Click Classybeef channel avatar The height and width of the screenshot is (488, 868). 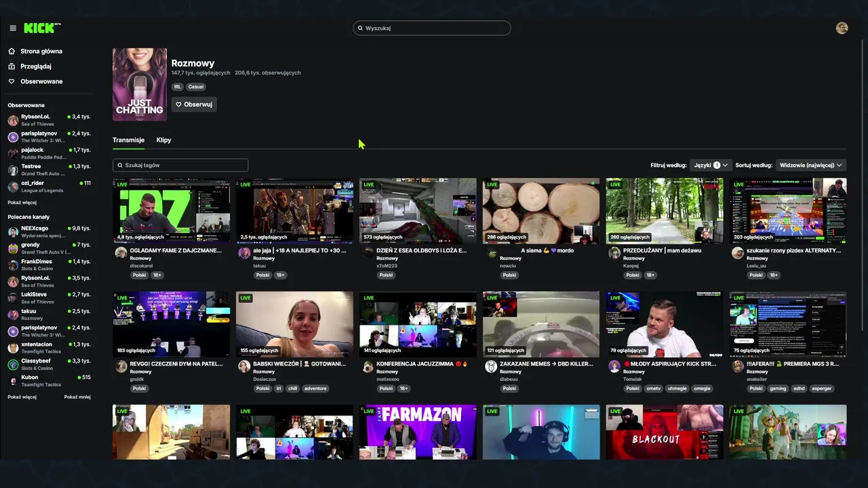click(x=13, y=365)
